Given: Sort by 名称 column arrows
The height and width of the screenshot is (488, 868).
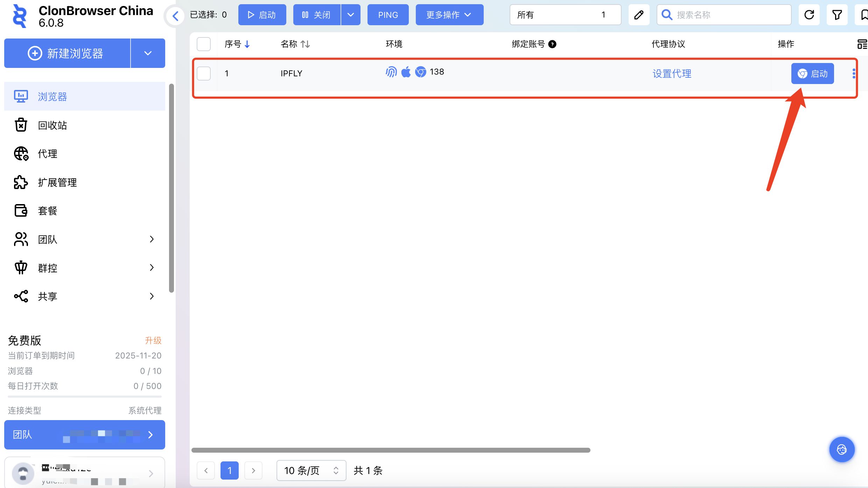Looking at the screenshot, I should pyautogui.click(x=305, y=44).
